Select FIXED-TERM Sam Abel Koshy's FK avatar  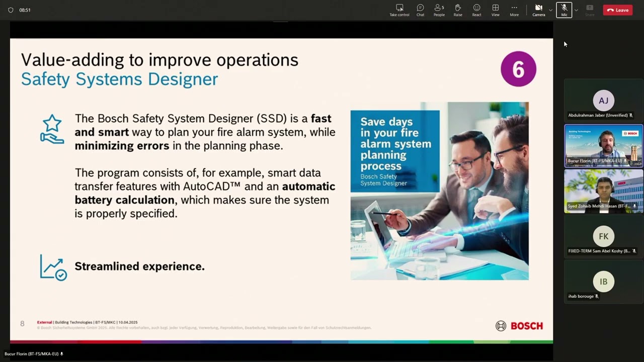pyautogui.click(x=604, y=236)
